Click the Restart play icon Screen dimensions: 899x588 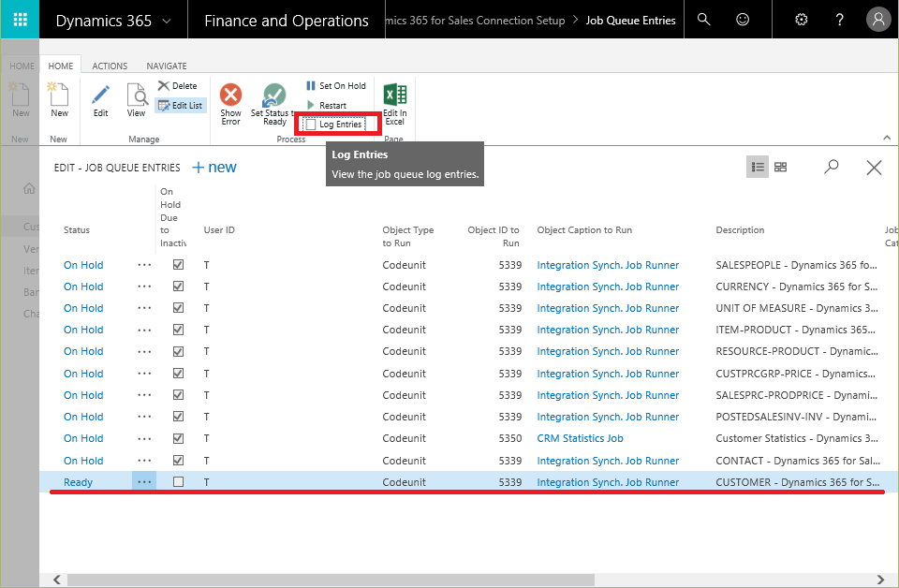(x=311, y=105)
